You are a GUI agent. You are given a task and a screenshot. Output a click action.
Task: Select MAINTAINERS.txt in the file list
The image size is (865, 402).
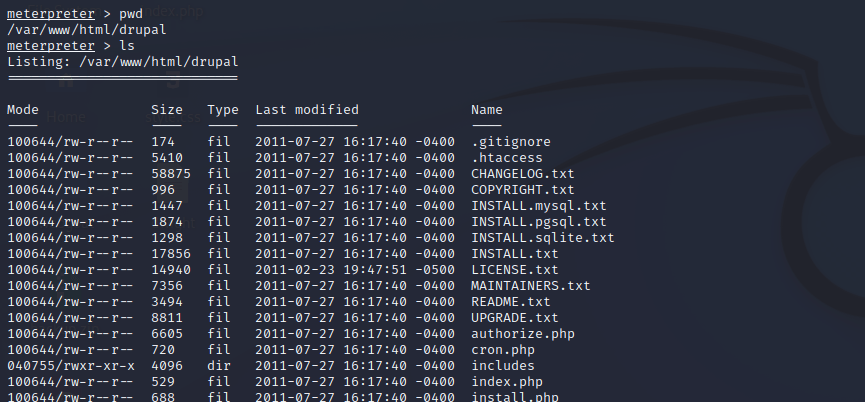[x=531, y=286]
